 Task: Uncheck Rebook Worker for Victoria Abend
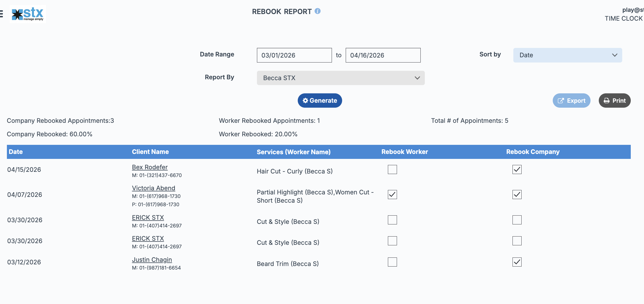coord(392,194)
